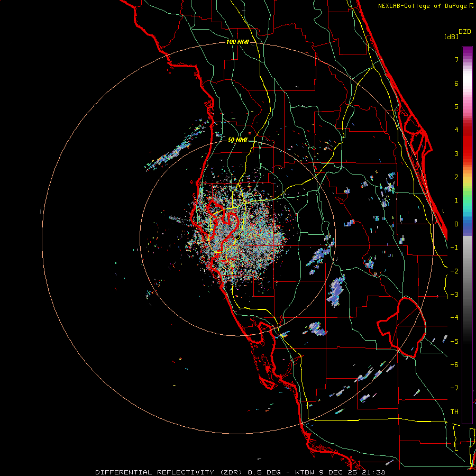Select the 3 dB scale label
476x476 pixels.
[456, 153]
